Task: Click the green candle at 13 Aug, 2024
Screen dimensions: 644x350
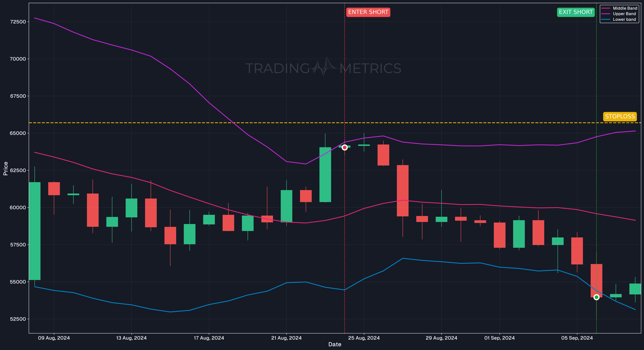Action: click(x=132, y=208)
